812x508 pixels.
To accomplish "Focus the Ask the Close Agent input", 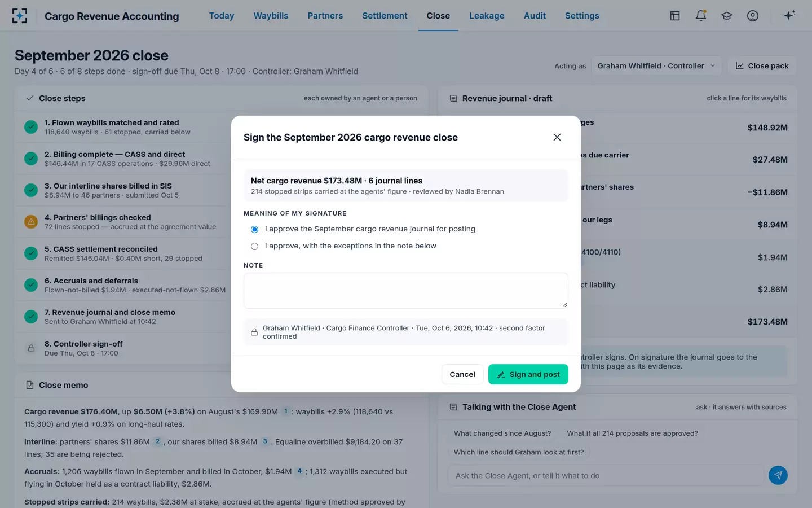I will point(606,475).
